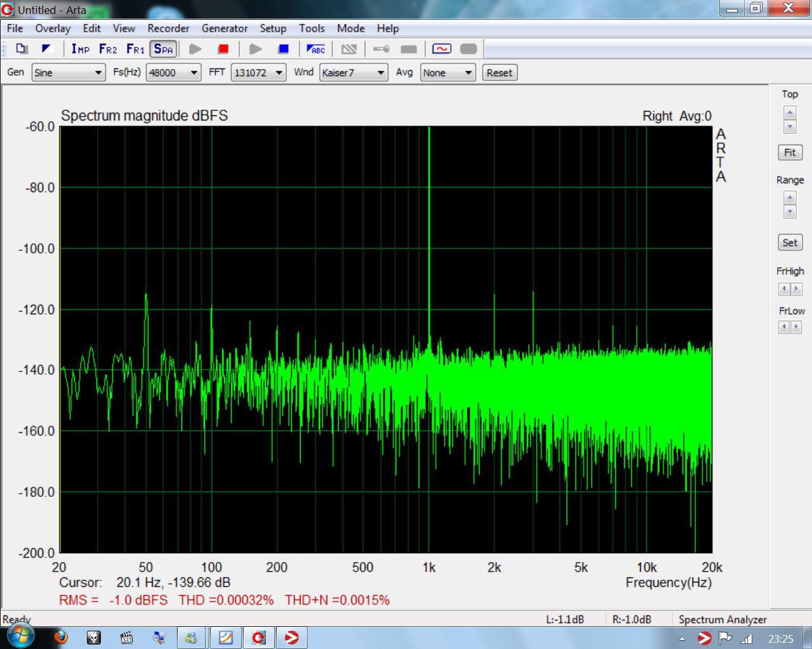Click the black-and-white triangle toolbar icon
The height and width of the screenshot is (649, 812).
point(46,49)
